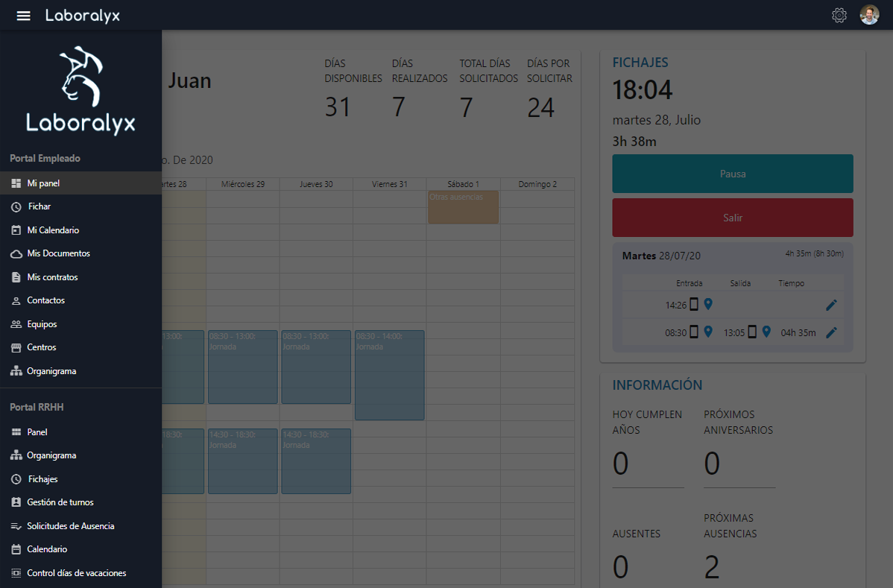Open the hamburger menu in the top bar
The height and width of the screenshot is (588, 893).
[23, 16]
